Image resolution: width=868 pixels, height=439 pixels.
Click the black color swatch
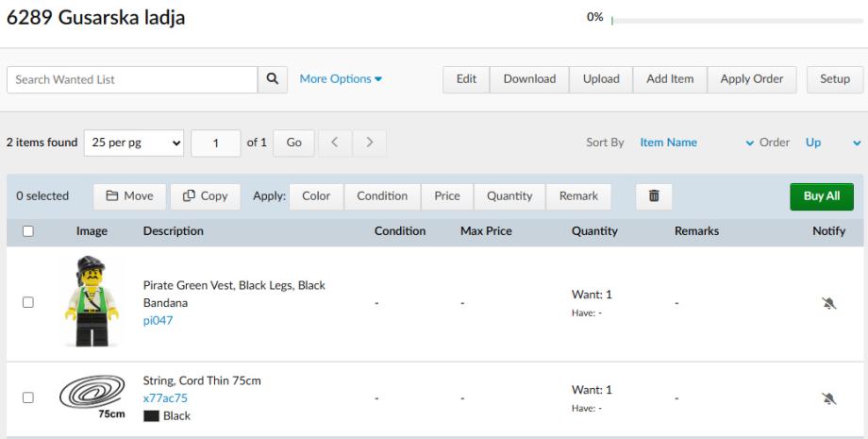point(151,415)
